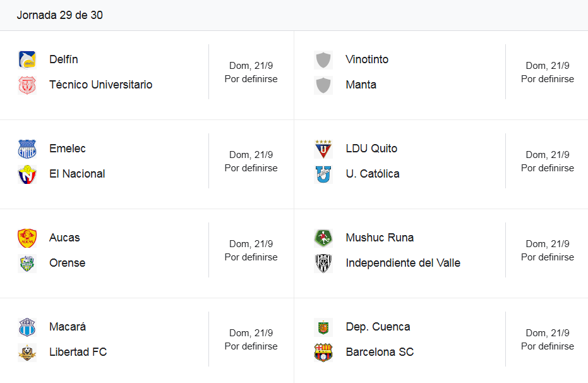Screen dimensions: 588x383
Task: Click the Técnico Universitario crest icon
Action: tap(27, 85)
